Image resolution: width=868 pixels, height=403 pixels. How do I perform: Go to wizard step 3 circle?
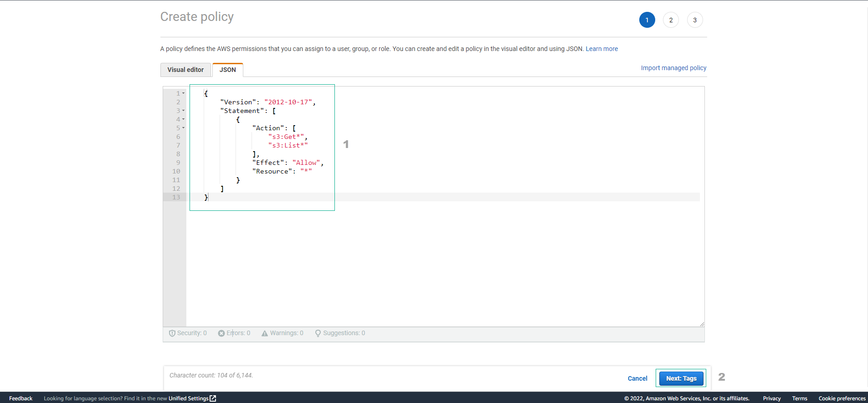click(695, 20)
